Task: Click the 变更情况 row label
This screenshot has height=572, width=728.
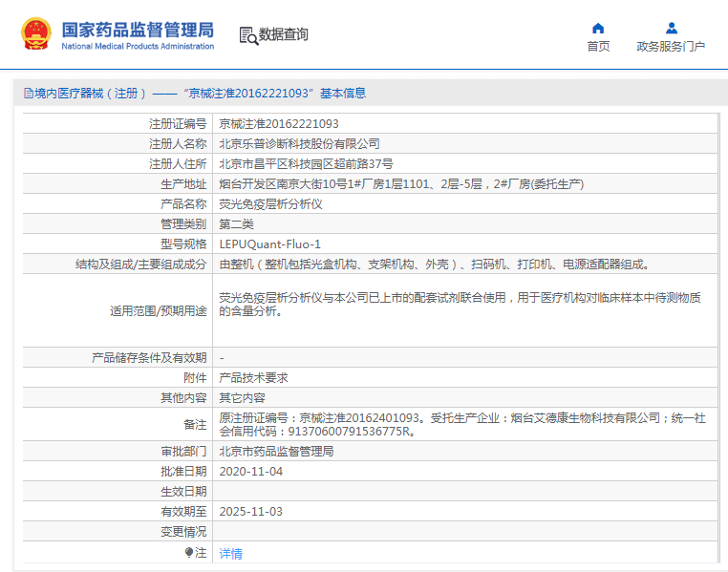Action: pyautogui.click(x=183, y=531)
